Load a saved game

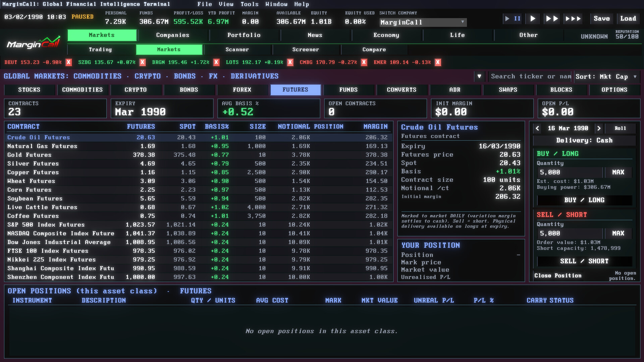tap(628, 18)
